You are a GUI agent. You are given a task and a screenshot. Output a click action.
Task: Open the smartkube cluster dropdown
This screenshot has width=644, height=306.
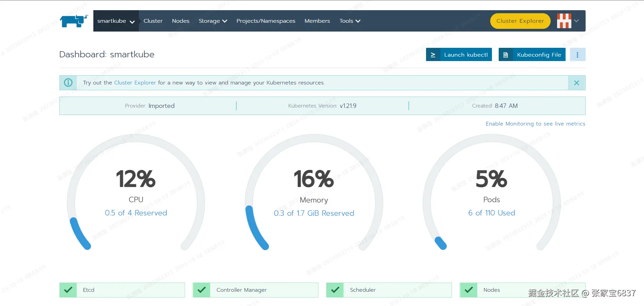tap(116, 21)
